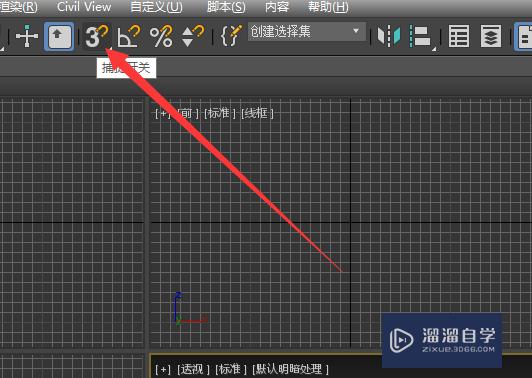The height and width of the screenshot is (378, 532).
Task: Open the 脚本(S) menu
Action: 226,7
